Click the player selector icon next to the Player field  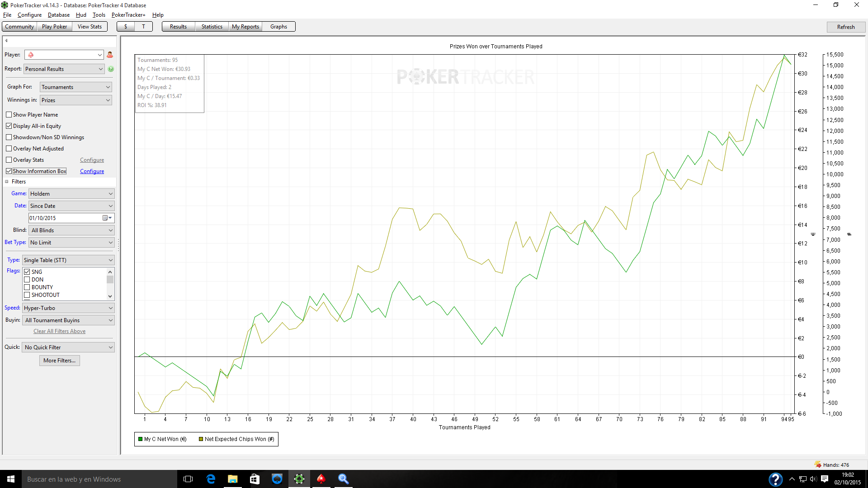click(x=110, y=55)
